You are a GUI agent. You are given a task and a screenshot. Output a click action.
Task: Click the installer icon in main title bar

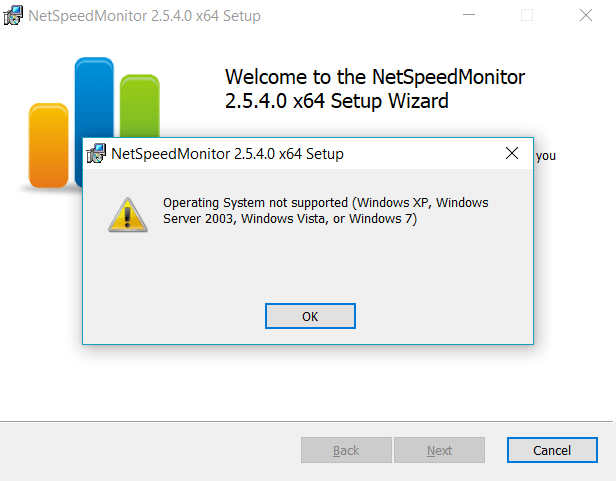pos(13,16)
